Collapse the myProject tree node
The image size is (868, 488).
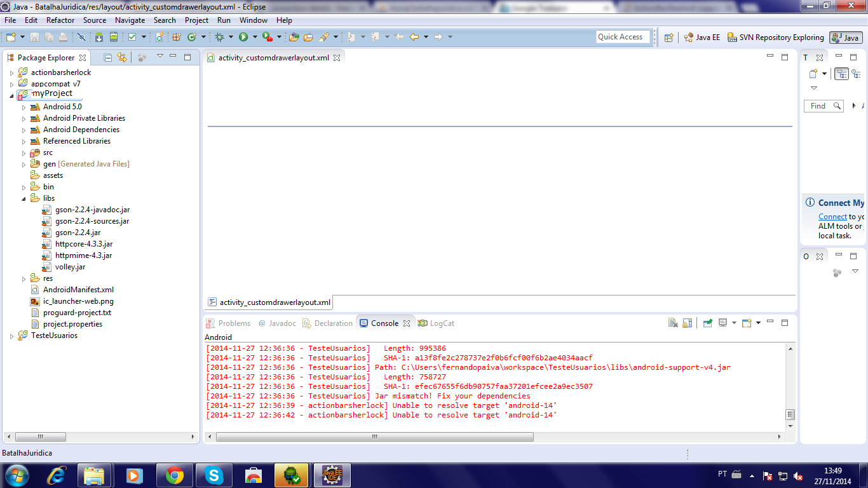11,95
